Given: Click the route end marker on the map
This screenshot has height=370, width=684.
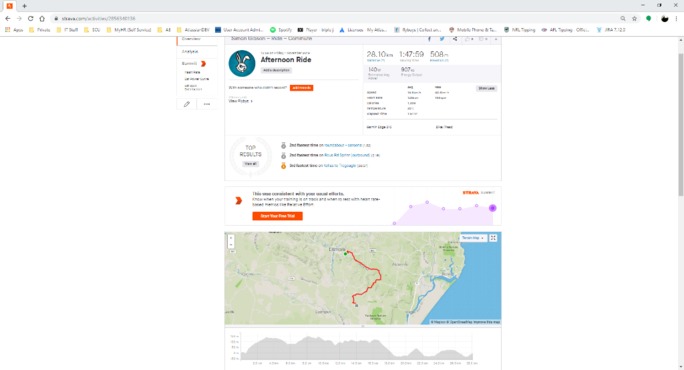Looking at the screenshot, I should coord(356,305).
